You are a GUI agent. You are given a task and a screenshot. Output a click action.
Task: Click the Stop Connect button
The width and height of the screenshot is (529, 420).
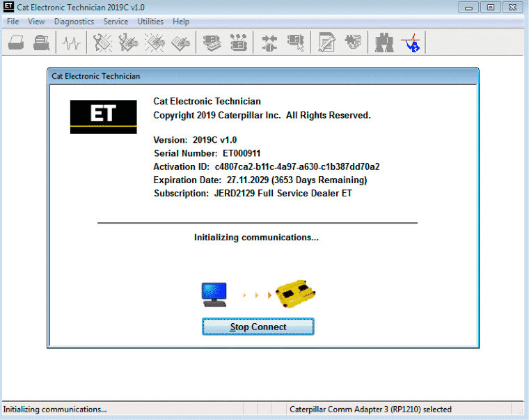coord(258,327)
